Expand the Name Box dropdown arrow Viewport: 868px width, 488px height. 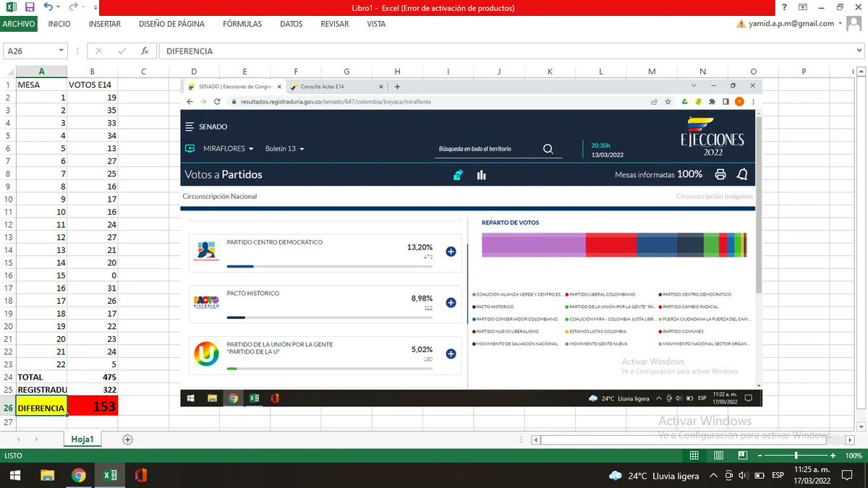(x=61, y=51)
